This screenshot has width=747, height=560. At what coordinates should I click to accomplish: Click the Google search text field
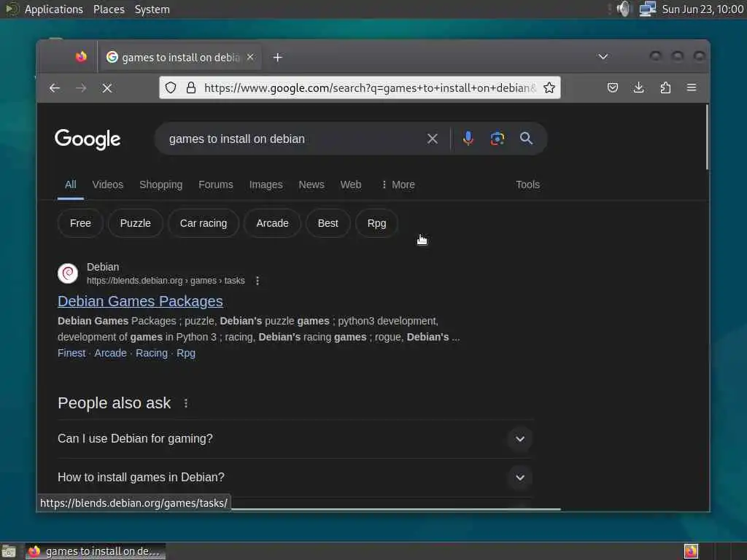tap(293, 139)
